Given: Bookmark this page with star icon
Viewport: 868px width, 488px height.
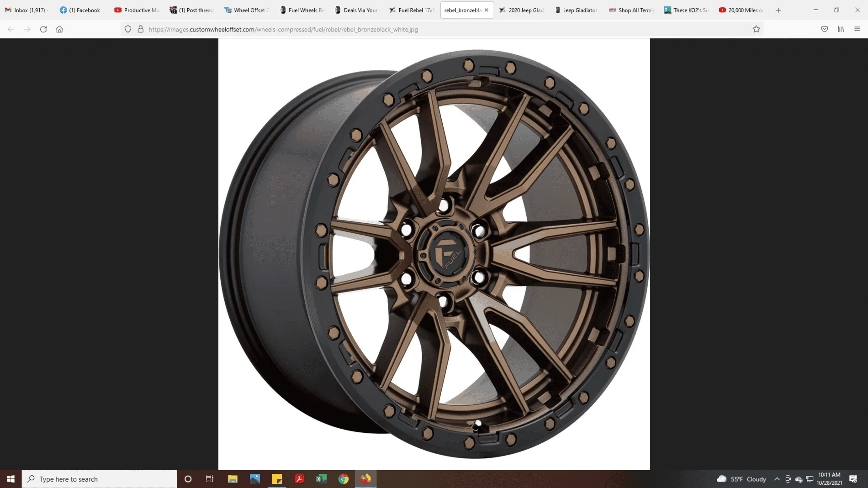Looking at the screenshot, I should point(757,29).
